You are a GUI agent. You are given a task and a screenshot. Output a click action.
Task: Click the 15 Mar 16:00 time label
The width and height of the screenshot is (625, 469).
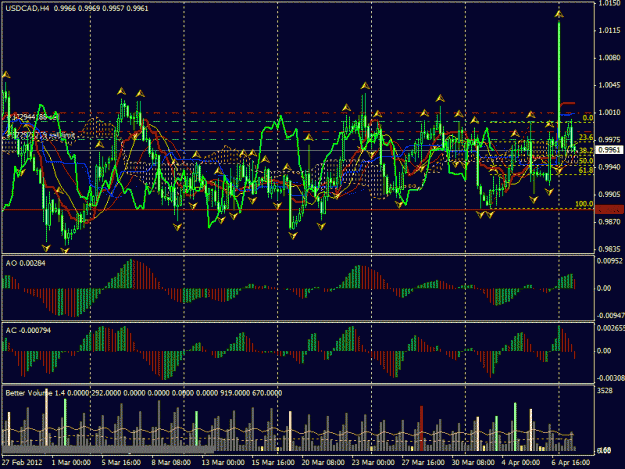pos(273,463)
